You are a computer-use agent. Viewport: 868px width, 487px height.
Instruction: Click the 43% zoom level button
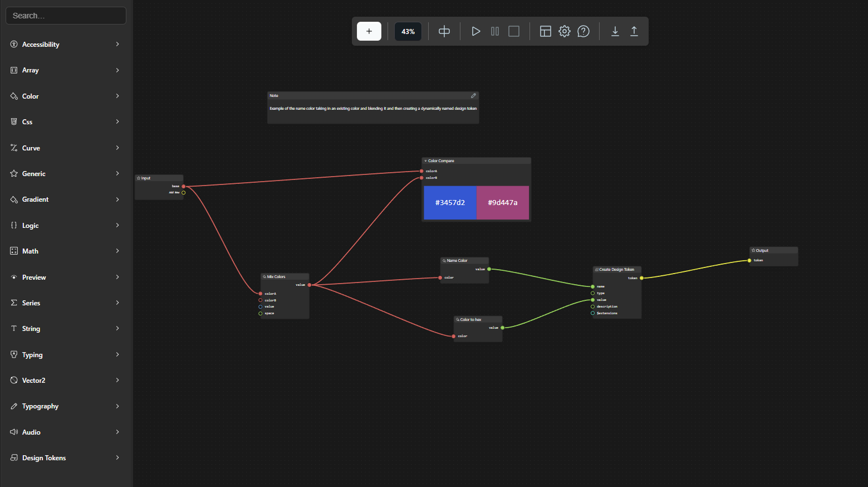pyautogui.click(x=408, y=31)
